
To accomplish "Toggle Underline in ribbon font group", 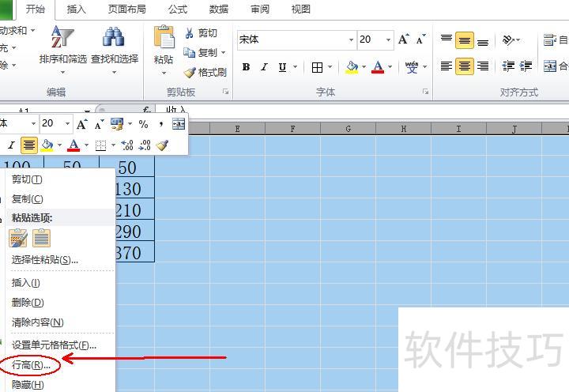I will point(282,67).
